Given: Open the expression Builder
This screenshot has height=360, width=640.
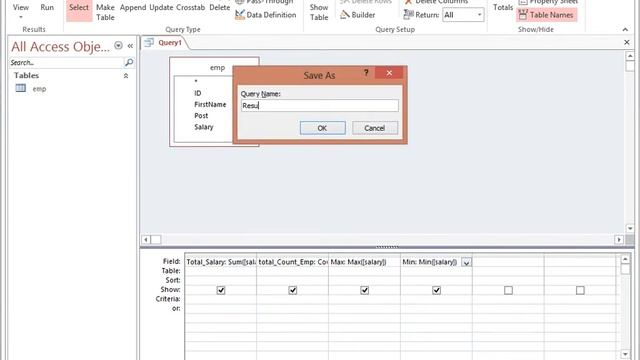Looking at the screenshot, I should [358, 15].
